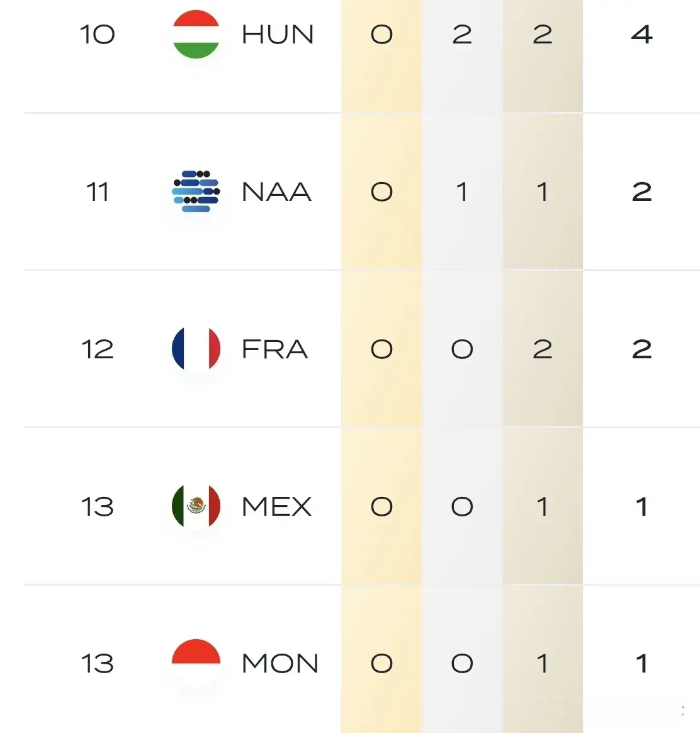Select the MEX country label
The height and width of the screenshot is (733, 700).
[x=276, y=507]
